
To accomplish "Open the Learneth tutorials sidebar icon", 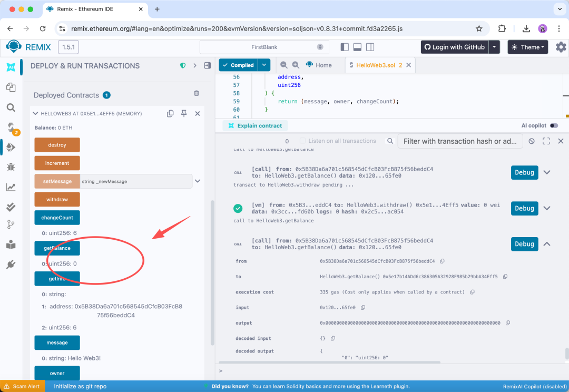I will [11, 244].
